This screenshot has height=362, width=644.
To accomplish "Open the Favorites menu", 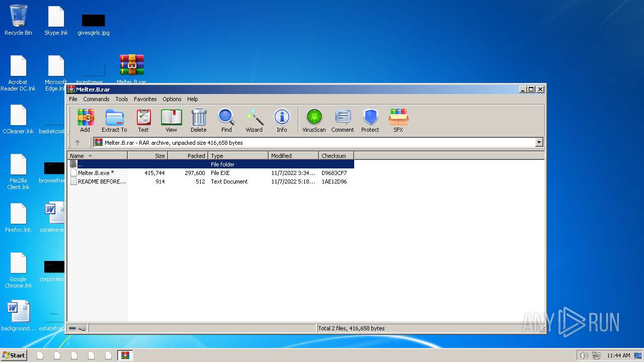I will pos(145,99).
